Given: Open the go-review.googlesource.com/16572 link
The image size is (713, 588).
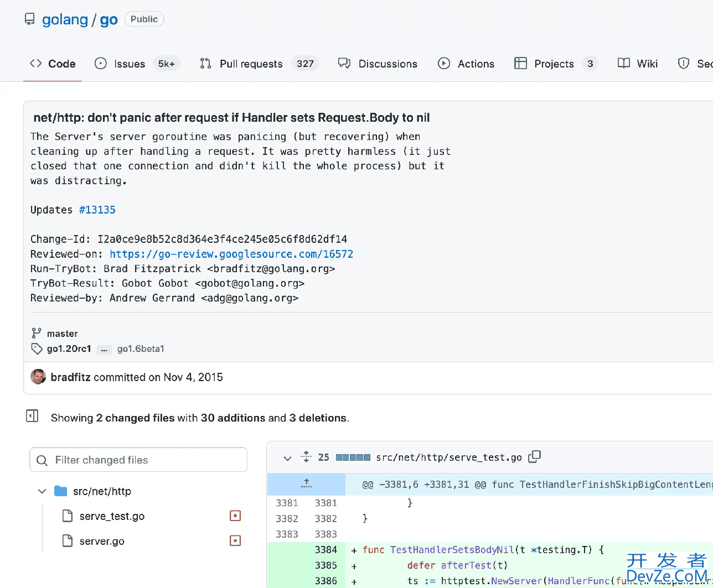Looking at the screenshot, I should click(231, 254).
